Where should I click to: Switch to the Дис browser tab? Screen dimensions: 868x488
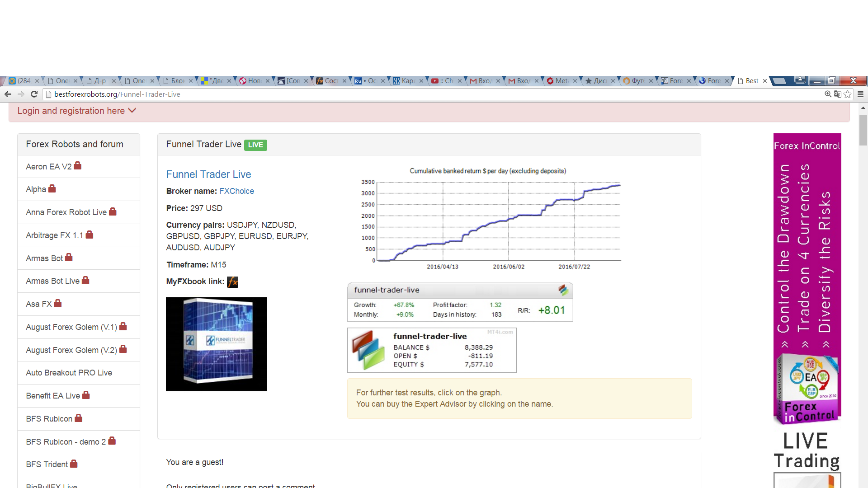pos(600,81)
